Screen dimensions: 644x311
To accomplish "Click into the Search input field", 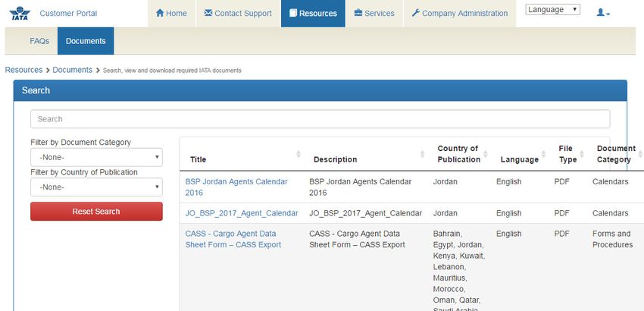I will point(320,119).
